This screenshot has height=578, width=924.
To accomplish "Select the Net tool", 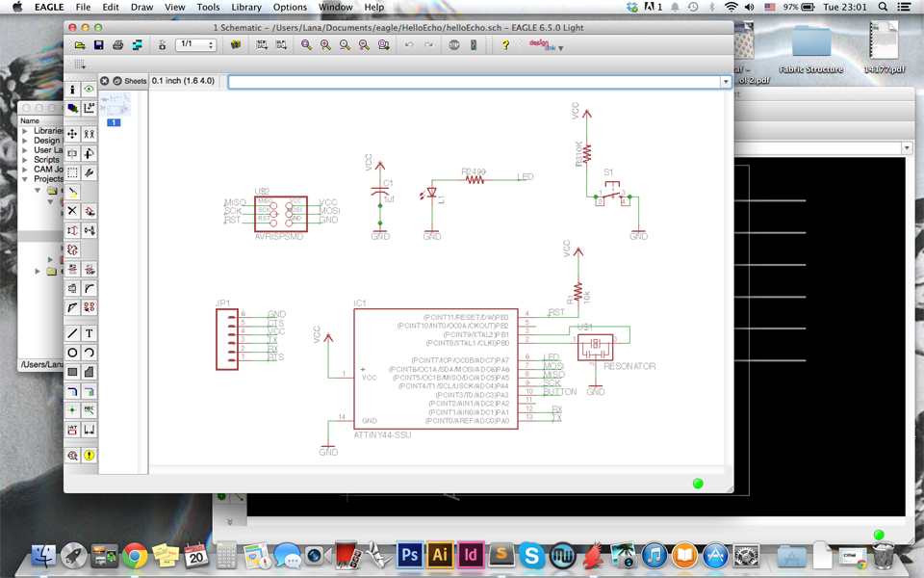I will [x=89, y=392].
